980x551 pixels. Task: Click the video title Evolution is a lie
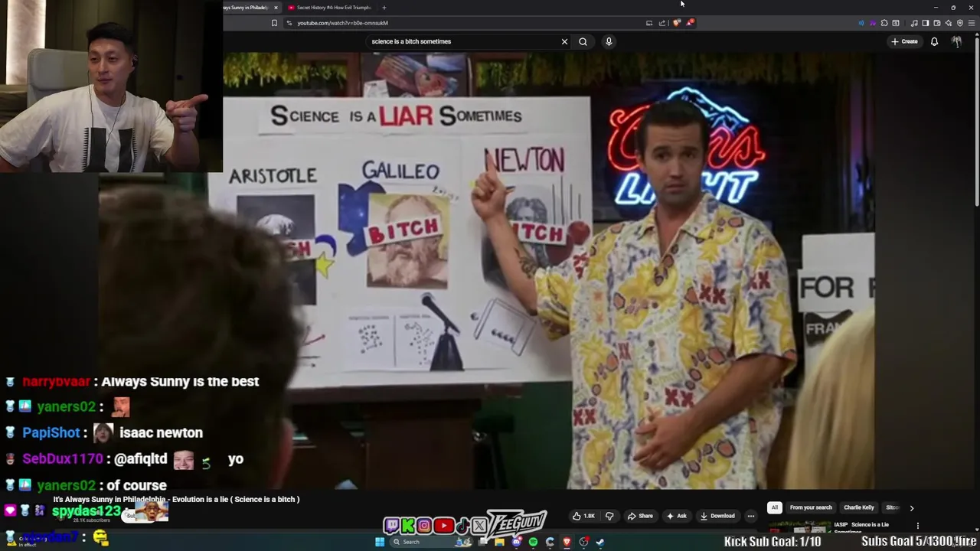pyautogui.click(x=176, y=499)
